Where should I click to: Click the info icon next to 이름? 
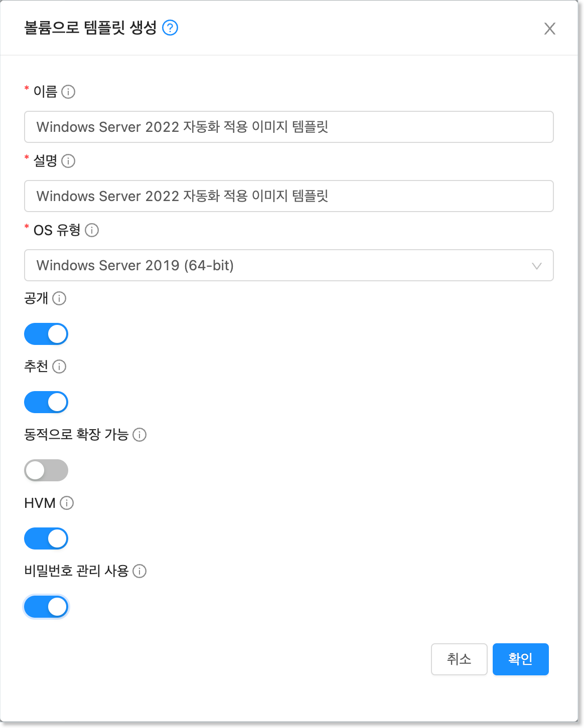click(x=68, y=92)
